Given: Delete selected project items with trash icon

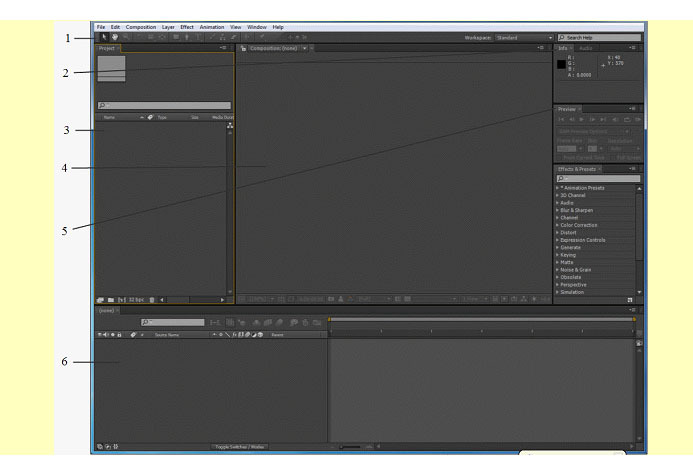Looking at the screenshot, I should (x=152, y=300).
